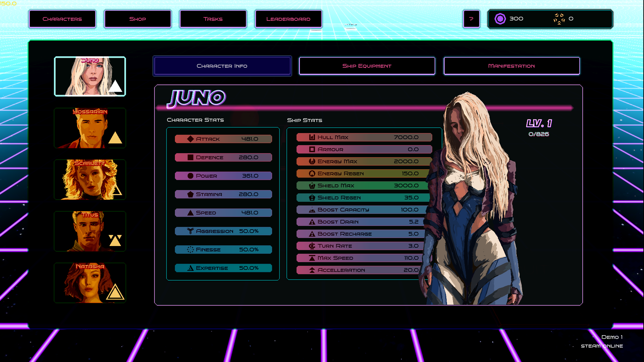This screenshot has width=644, height=362.
Task: Pick the Titus character portrait
Action: click(90, 231)
